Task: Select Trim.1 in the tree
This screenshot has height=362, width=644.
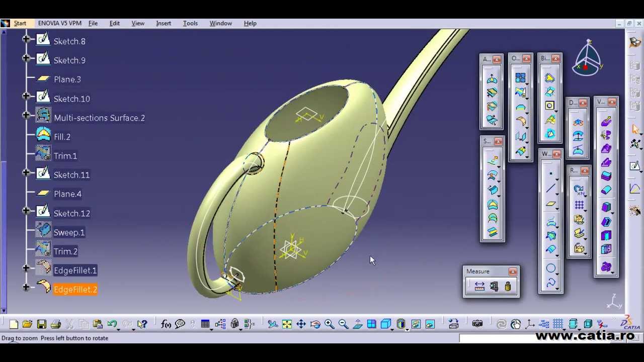Action: (x=65, y=156)
